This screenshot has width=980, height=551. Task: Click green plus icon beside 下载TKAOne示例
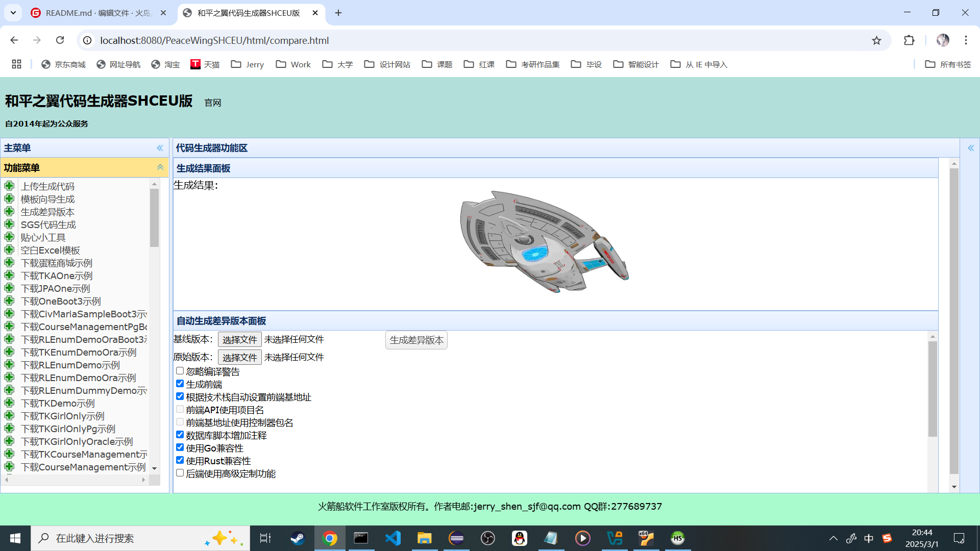(9, 275)
